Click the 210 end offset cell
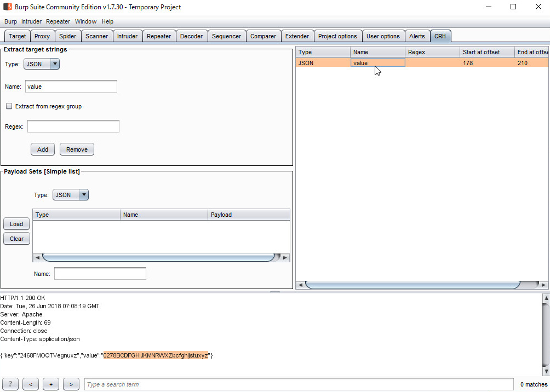 [532, 63]
